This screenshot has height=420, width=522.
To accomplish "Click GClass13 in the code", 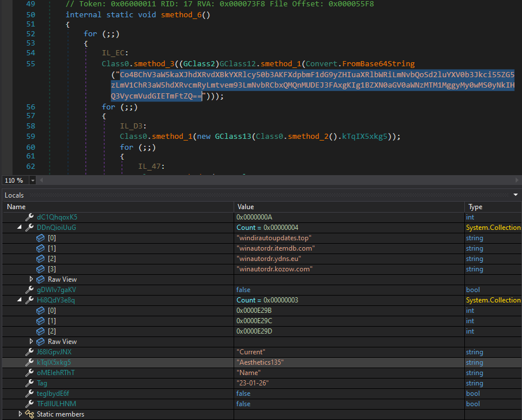I will 233,137.
